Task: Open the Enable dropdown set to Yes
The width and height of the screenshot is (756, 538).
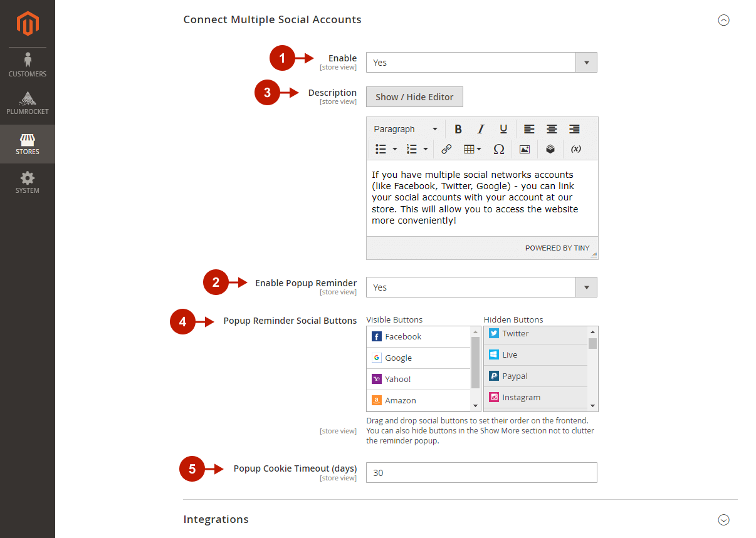Action: [x=481, y=63]
